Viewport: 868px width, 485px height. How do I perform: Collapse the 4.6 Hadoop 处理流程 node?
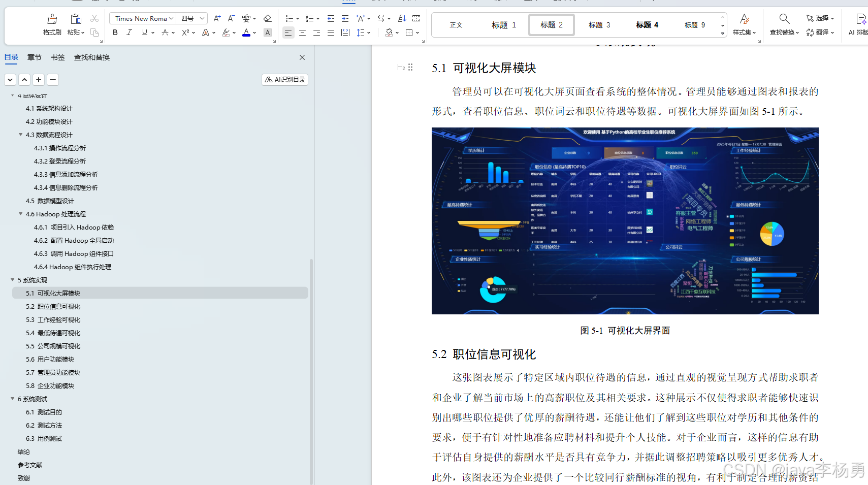(21, 214)
